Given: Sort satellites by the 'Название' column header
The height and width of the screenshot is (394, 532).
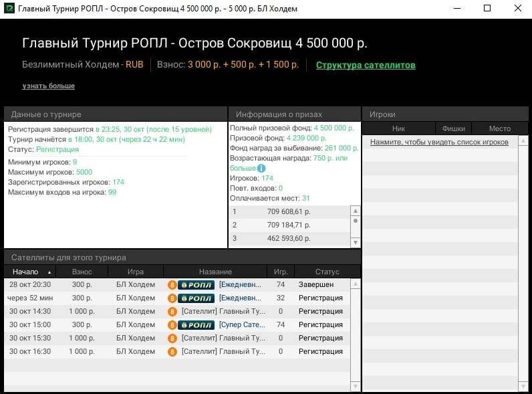Looking at the screenshot, I should (x=215, y=272).
